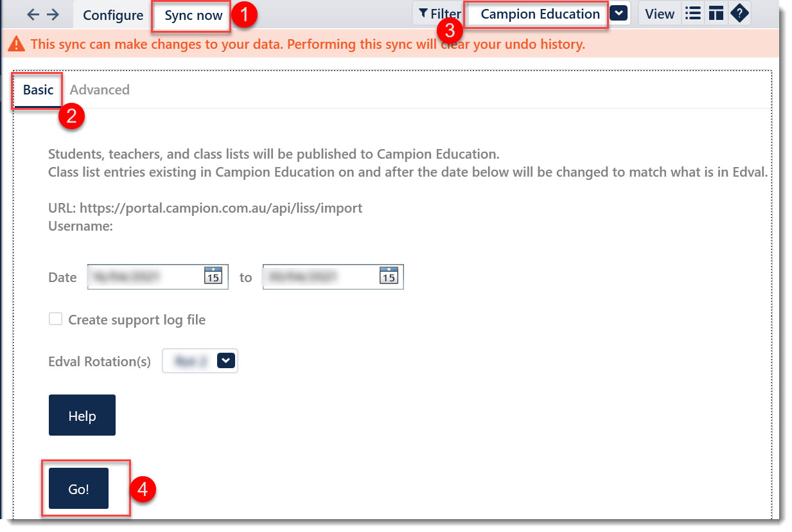Select the Advanced tab
Viewport: 792px width, 532px height.
(100, 90)
